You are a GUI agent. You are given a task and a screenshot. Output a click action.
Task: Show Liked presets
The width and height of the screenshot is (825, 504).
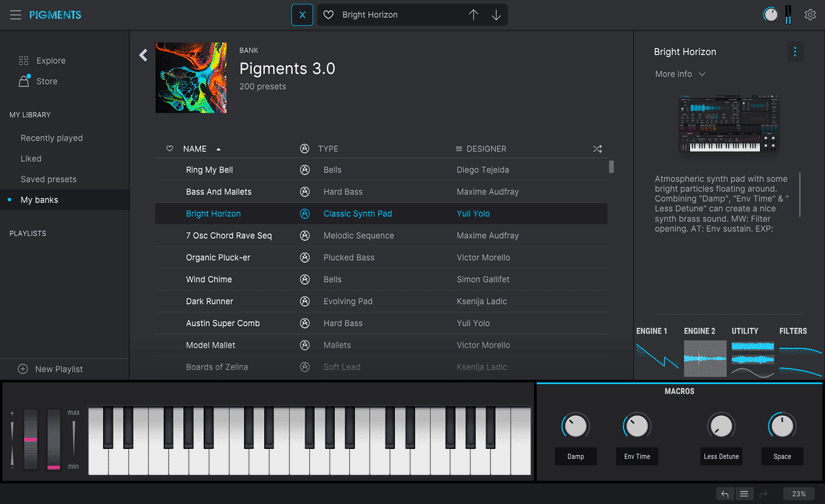(x=31, y=158)
